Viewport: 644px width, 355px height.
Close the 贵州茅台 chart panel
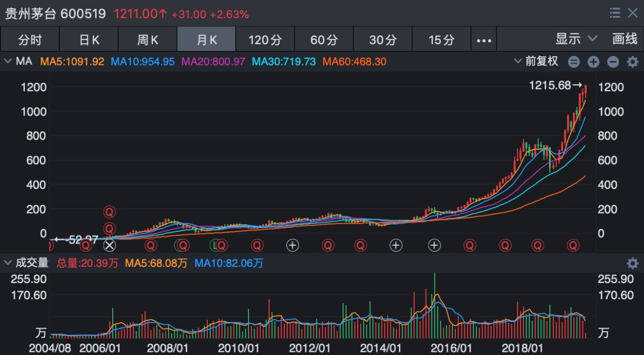[632, 14]
